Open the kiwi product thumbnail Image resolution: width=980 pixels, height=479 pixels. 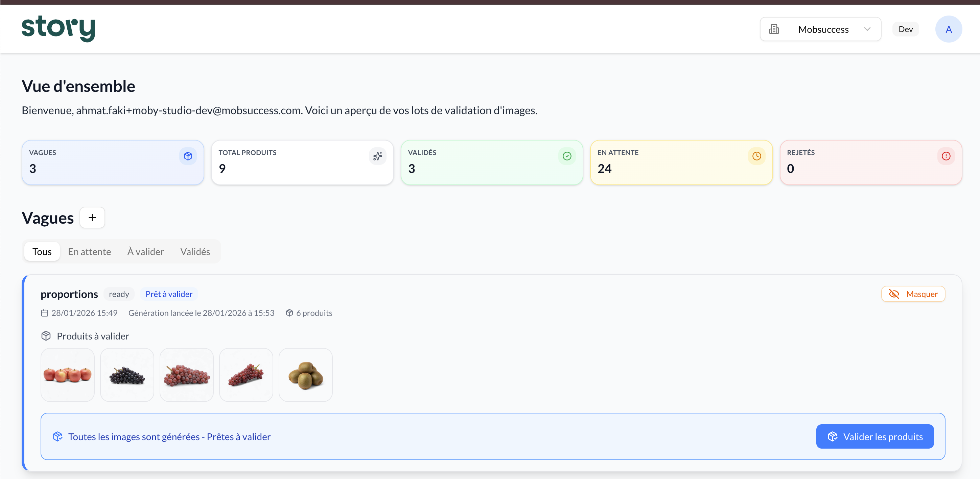(305, 375)
